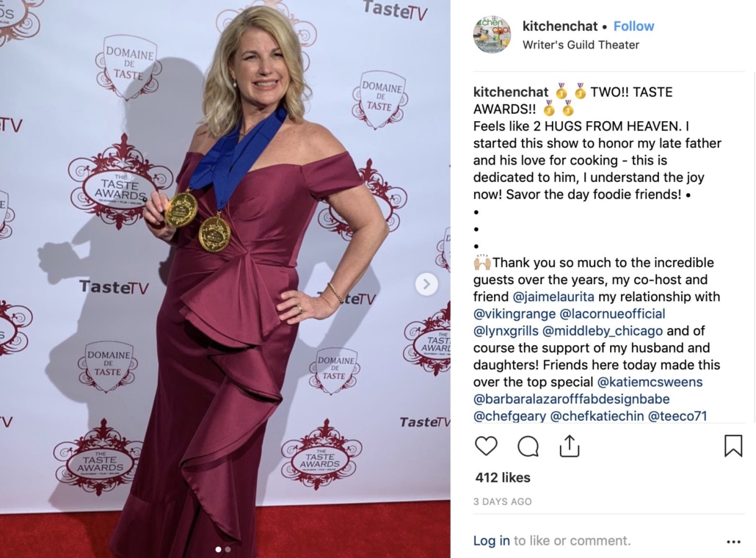The height and width of the screenshot is (558, 756).
Task: Follow the kitchenchat account
Action: click(x=633, y=26)
